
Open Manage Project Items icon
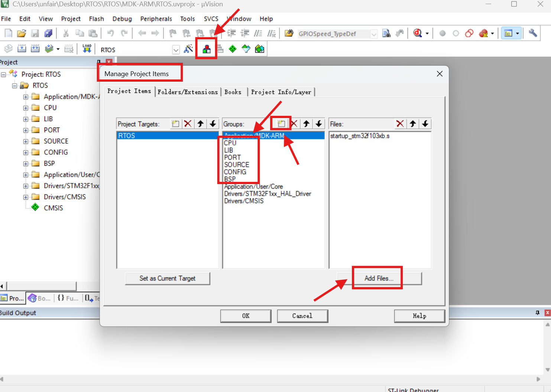(207, 49)
